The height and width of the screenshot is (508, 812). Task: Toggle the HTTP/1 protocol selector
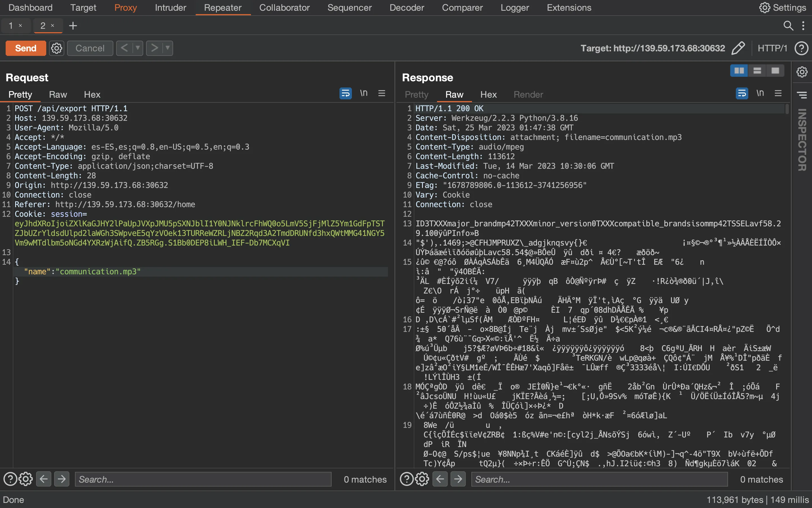coord(772,48)
